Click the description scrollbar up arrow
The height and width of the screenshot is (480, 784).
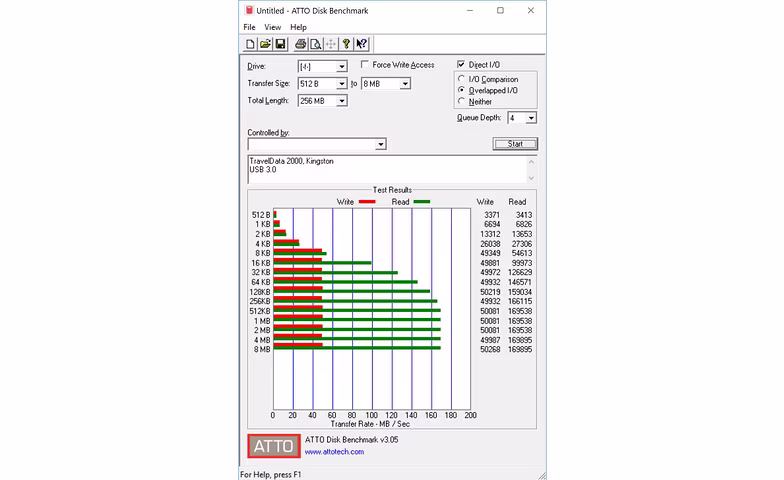point(531,162)
